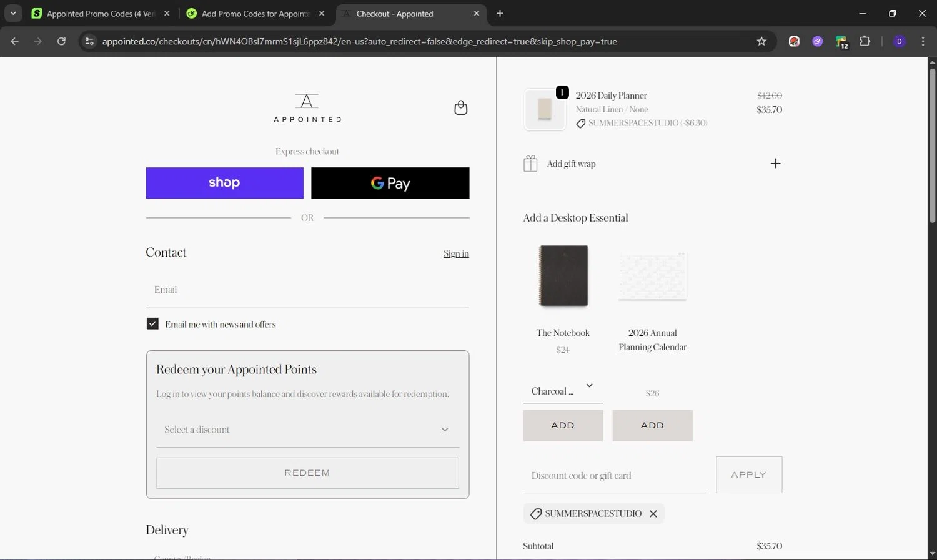Screen dimensions: 937x560
Task: Toggle Email me with news and offers checkbox
Action: point(152,323)
